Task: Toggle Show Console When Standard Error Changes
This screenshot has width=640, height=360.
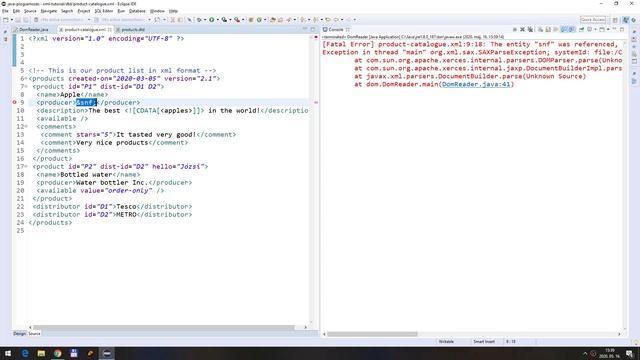Action: (x=571, y=29)
